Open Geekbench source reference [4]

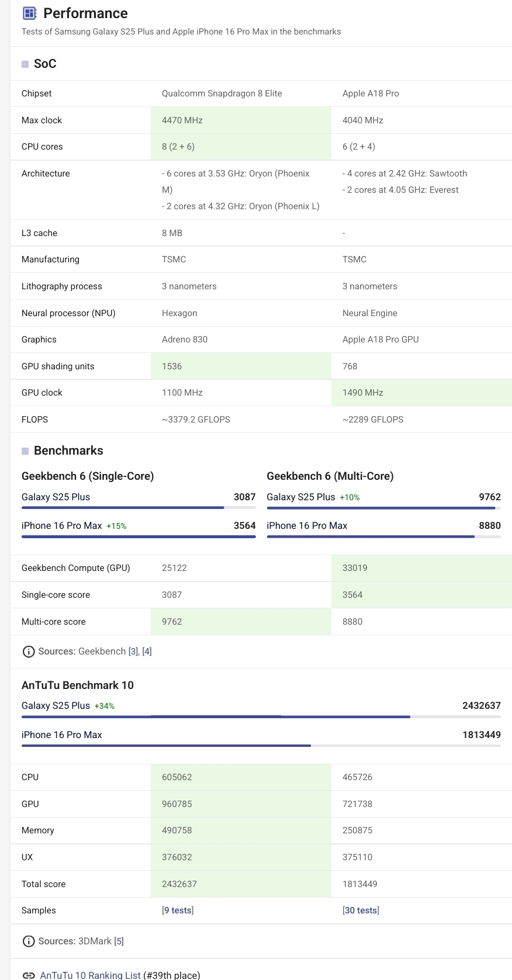147,652
